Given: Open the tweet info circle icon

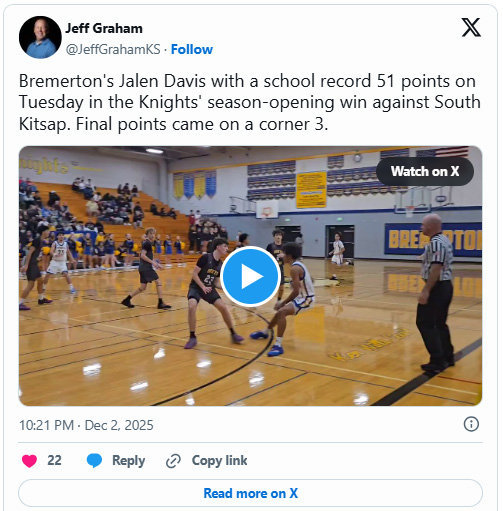Looking at the screenshot, I should click(471, 424).
